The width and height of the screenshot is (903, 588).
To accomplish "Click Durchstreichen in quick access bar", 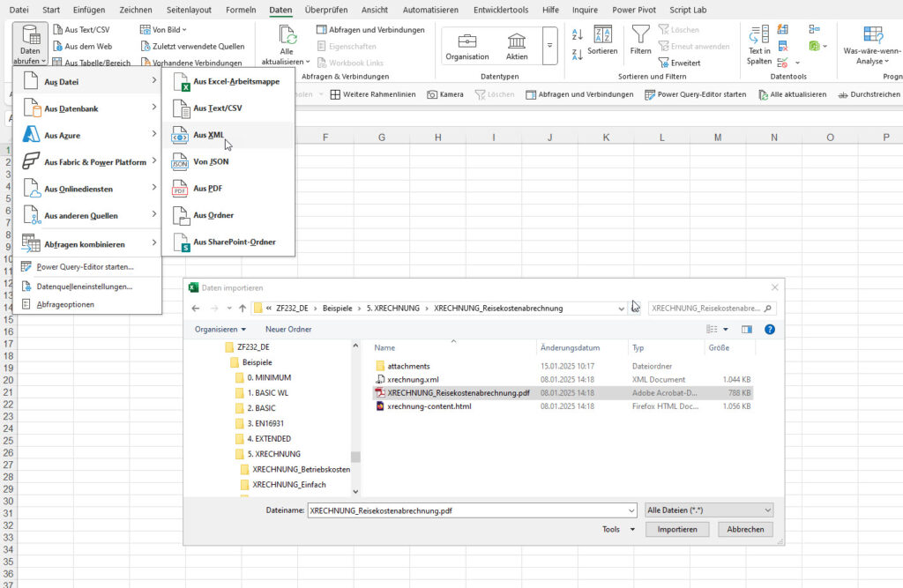I will coord(869,94).
